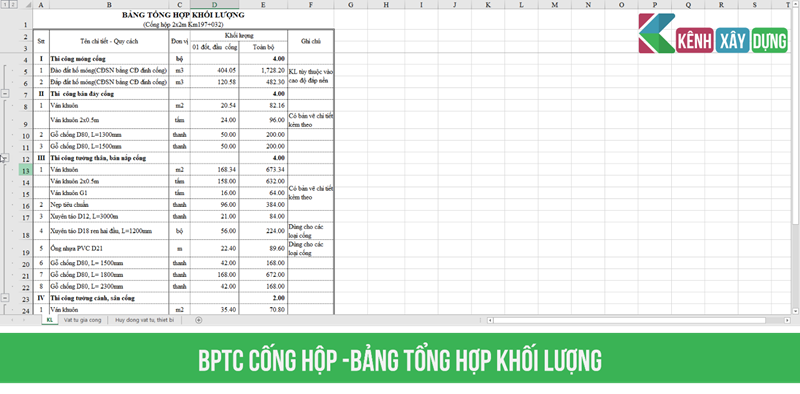Select the note KL tùy thuộc vào cao độ đắp nền
Screen dimensions: 800x394
pyautogui.click(x=311, y=77)
